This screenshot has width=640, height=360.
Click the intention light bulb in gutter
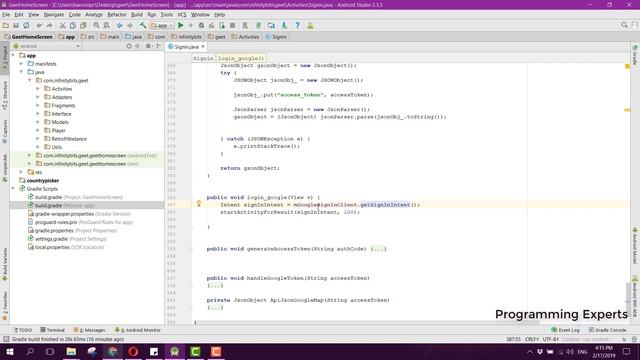click(199, 203)
